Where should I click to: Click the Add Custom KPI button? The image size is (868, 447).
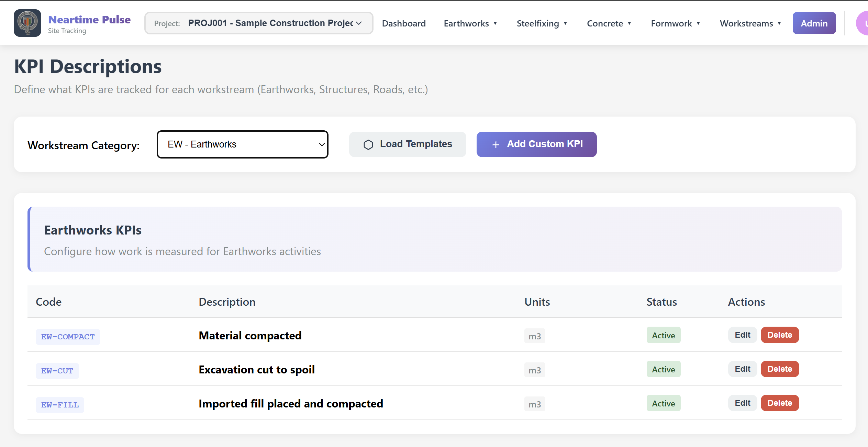[536, 144]
